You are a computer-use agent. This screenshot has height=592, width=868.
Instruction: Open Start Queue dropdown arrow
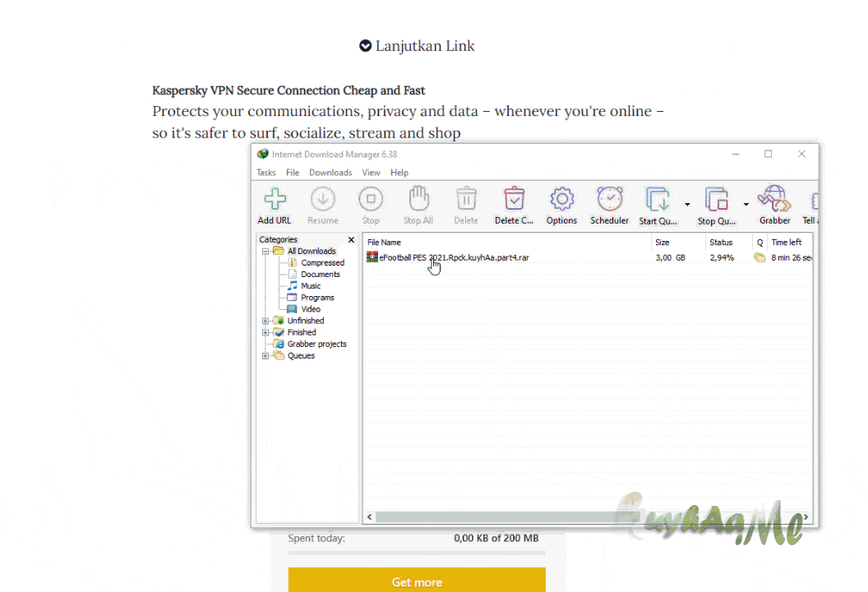tap(687, 205)
